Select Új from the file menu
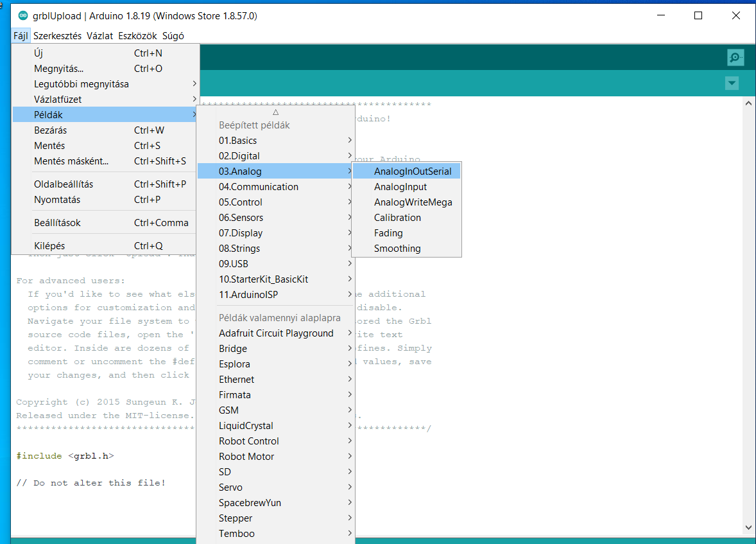 coord(104,53)
